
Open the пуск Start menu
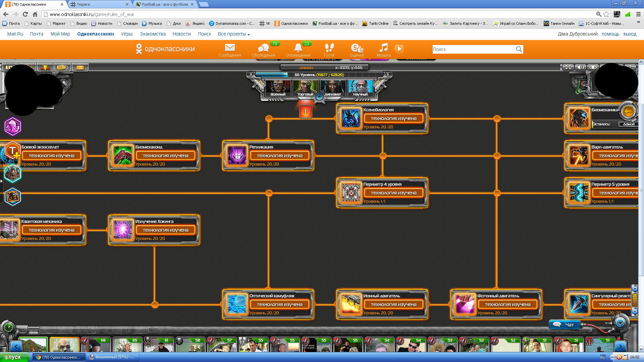tap(15, 357)
